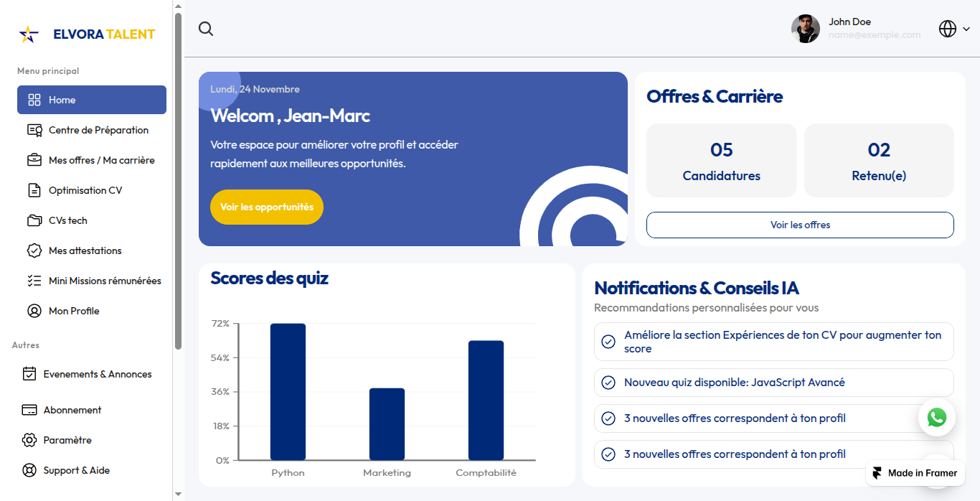The image size is (980, 501).
Task: Click the CVs tech folder icon
Action: tap(34, 220)
